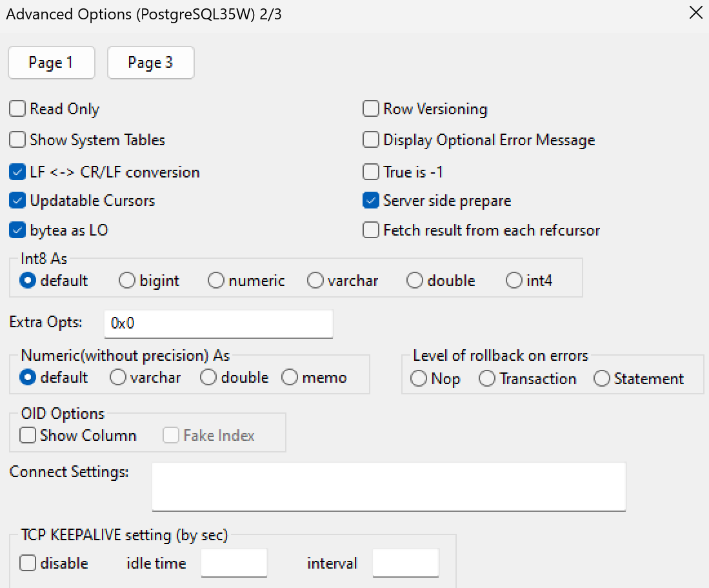Image resolution: width=709 pixels, height=588 pixels.
Task: Check Display Optional Error Message
Action: point(371,140)
